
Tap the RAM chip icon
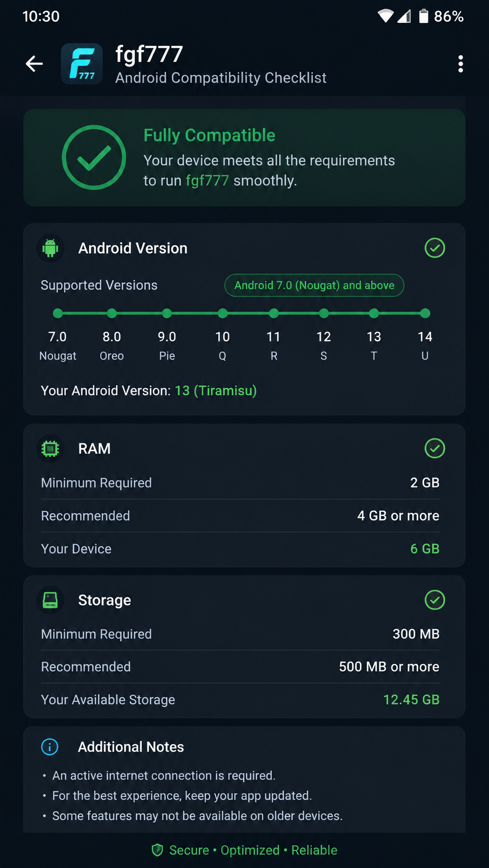coord(50,449)
